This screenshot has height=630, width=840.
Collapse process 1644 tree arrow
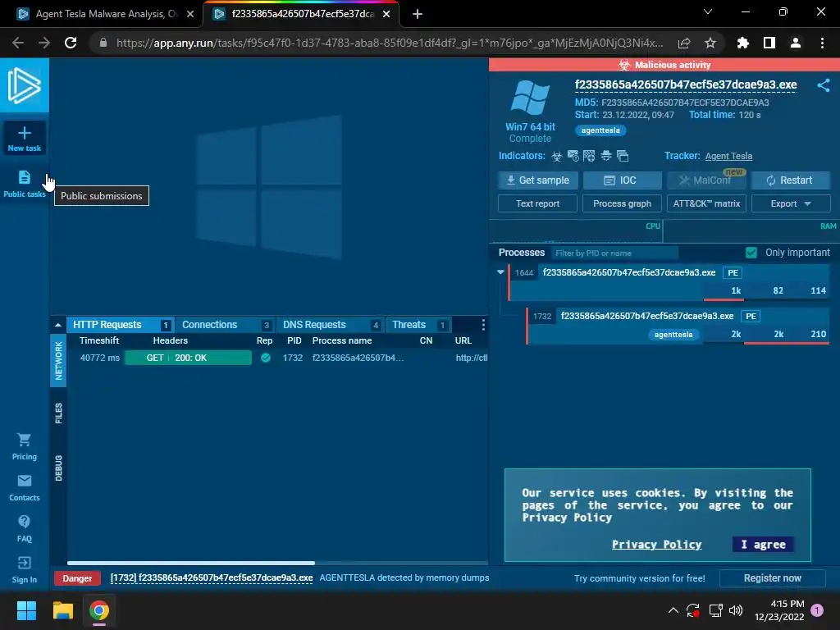click(x=501, y=272)
